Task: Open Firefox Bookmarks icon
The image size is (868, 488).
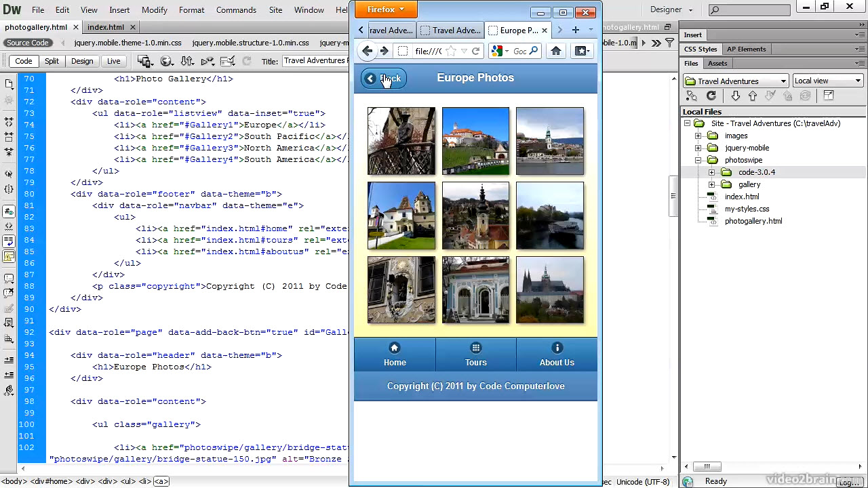Action: coord(581,51)
